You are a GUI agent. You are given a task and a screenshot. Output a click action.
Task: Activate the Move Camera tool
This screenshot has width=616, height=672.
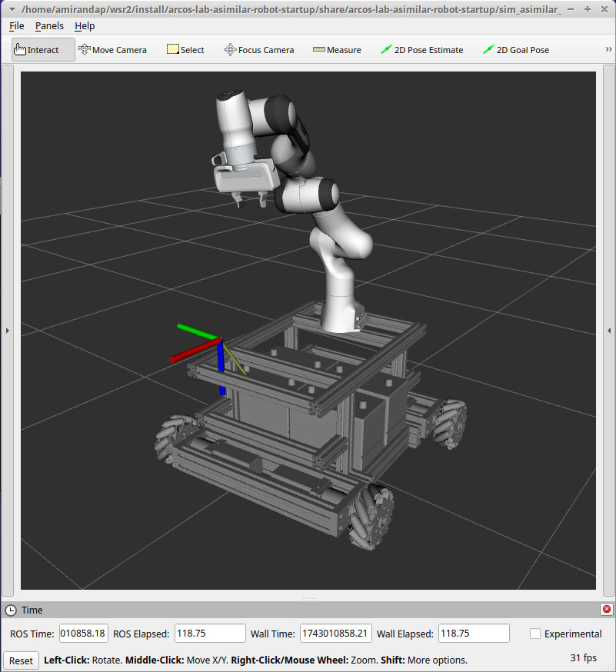[x=112, y=50]
